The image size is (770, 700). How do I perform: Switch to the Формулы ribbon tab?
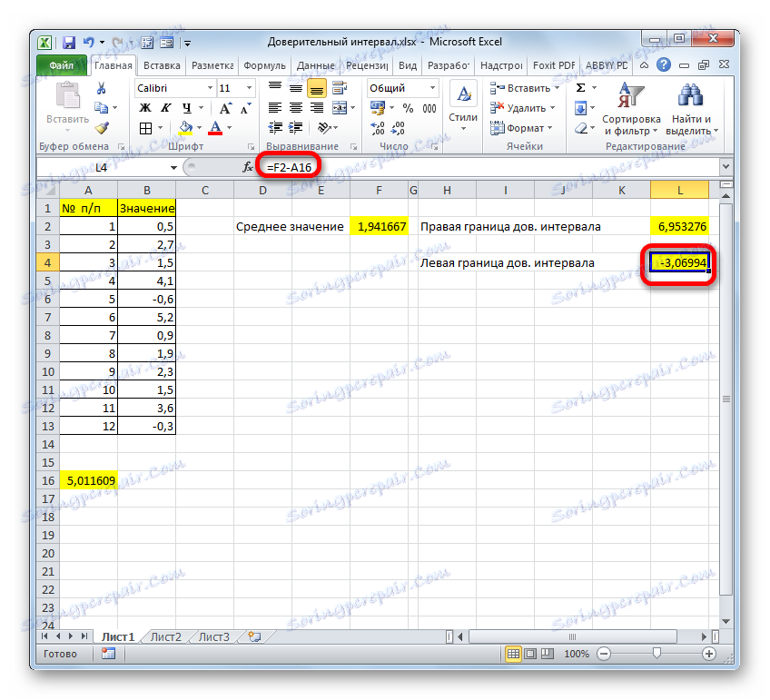click(264, 65)
